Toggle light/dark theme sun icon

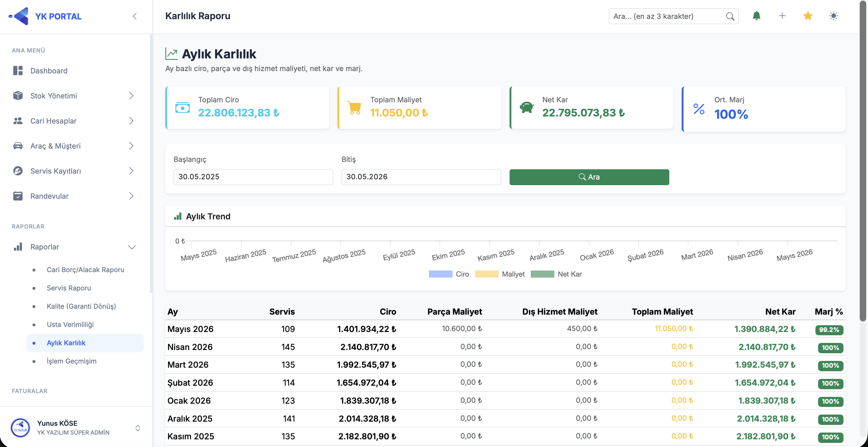833,16
